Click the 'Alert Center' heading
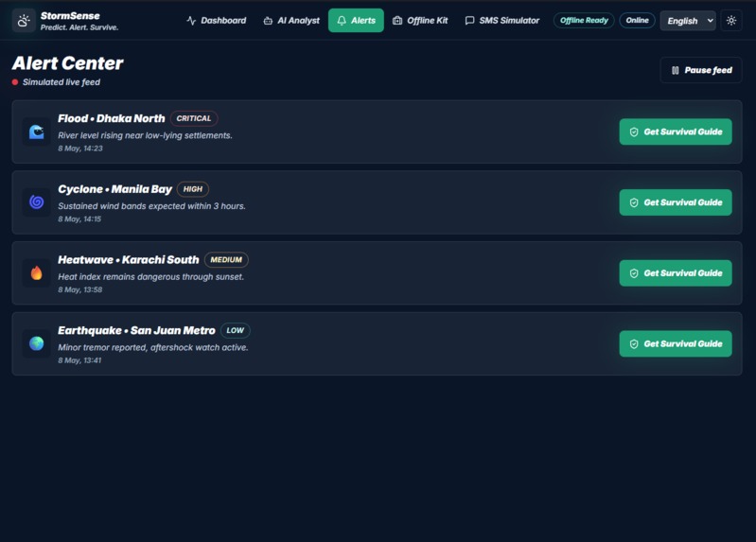The height and width of the screenshot is (542, 756). coord(67,63)
